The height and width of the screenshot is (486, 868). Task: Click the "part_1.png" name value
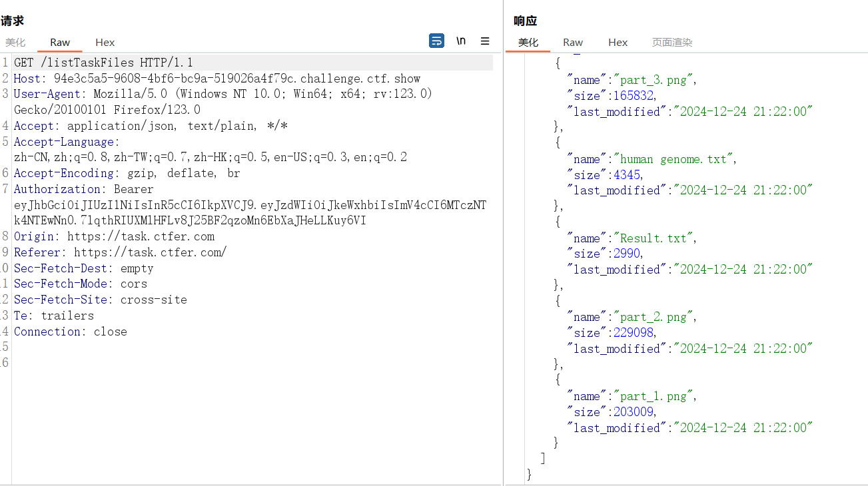click(653, 396)
